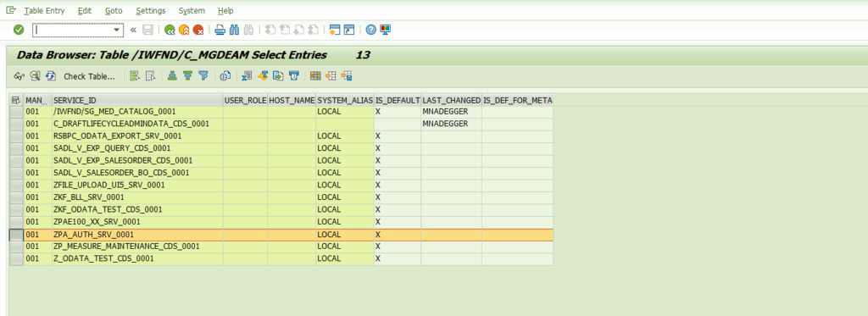The image size is (868, 316).
Task: Click the SERVICE_ID column header
Action: click(137, 100)
